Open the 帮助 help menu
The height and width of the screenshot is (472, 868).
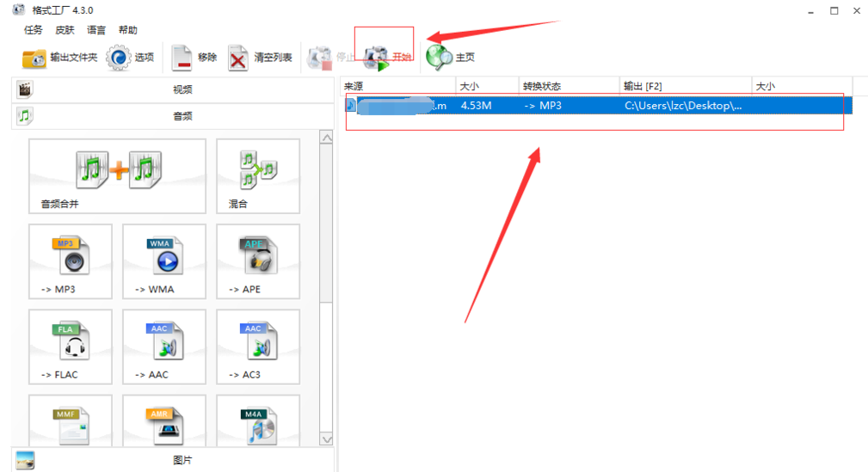pyautogui.click(x=128, y=30)
